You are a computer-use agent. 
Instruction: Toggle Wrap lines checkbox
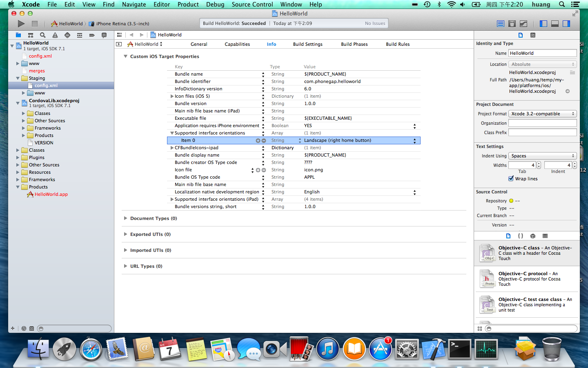(511, 179)
